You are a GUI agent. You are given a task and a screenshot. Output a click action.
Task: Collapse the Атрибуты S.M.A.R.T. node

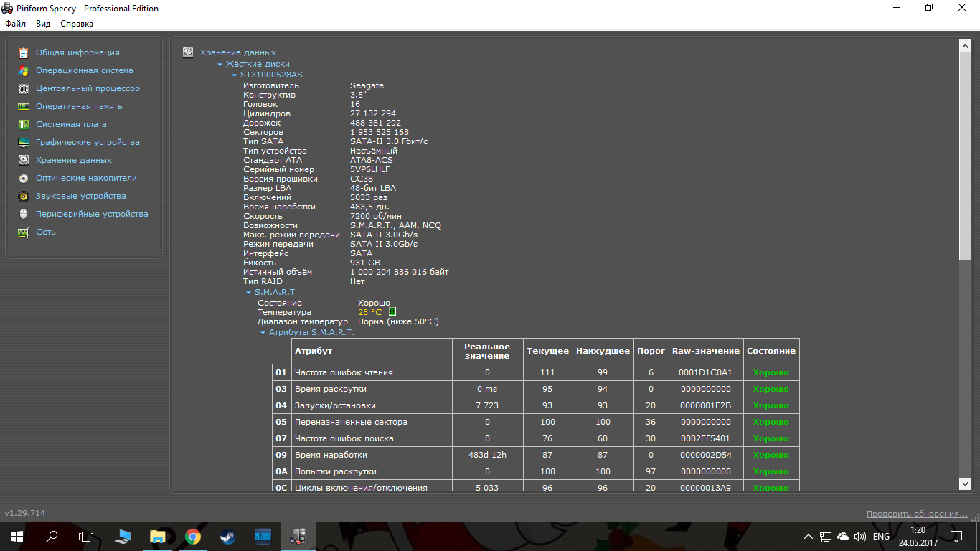tap(263, 332)
